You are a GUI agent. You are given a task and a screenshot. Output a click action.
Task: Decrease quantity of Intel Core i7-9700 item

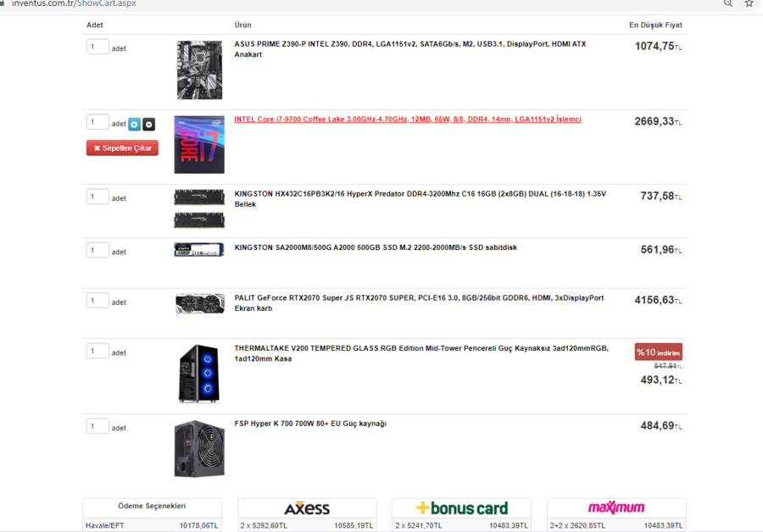click(x=149, y=125)
